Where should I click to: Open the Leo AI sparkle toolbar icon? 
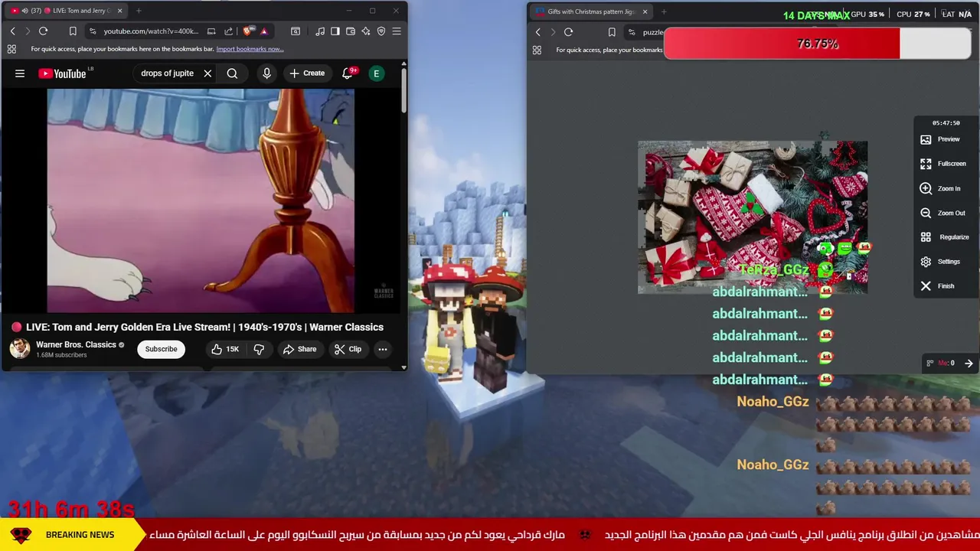tap(366, 31)
